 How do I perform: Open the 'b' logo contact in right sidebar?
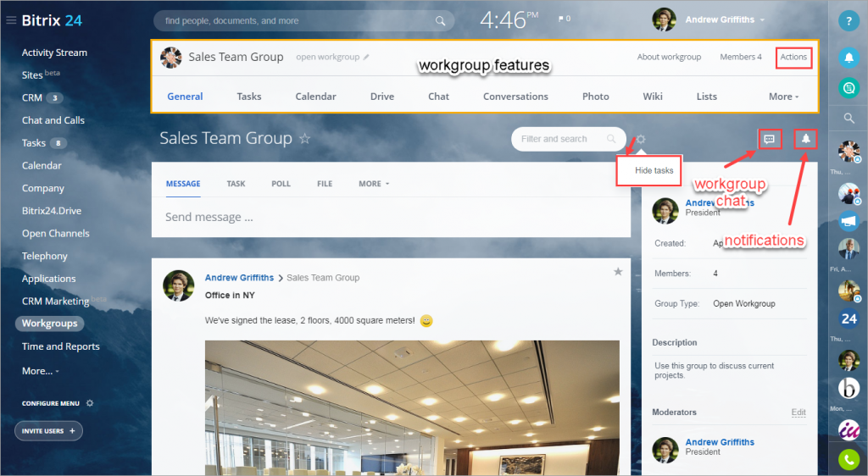tap(849, 388)
